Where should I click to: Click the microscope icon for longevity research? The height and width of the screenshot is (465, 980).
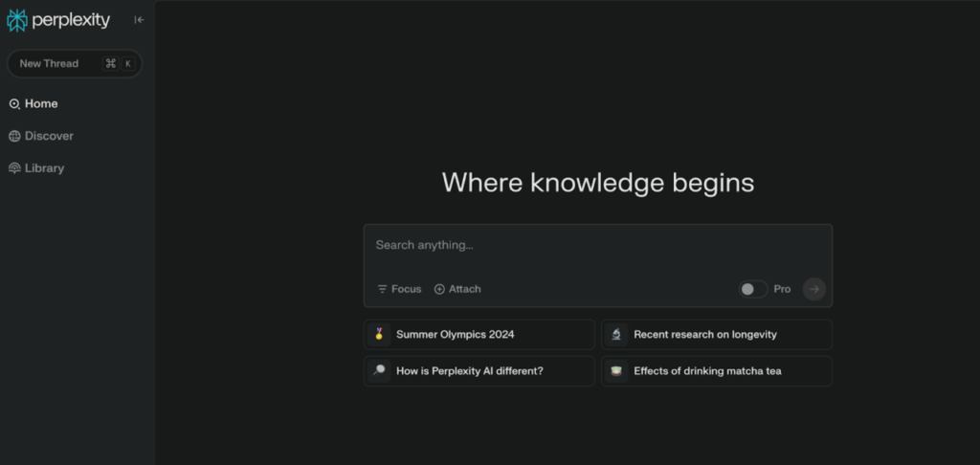coord(616,334)
